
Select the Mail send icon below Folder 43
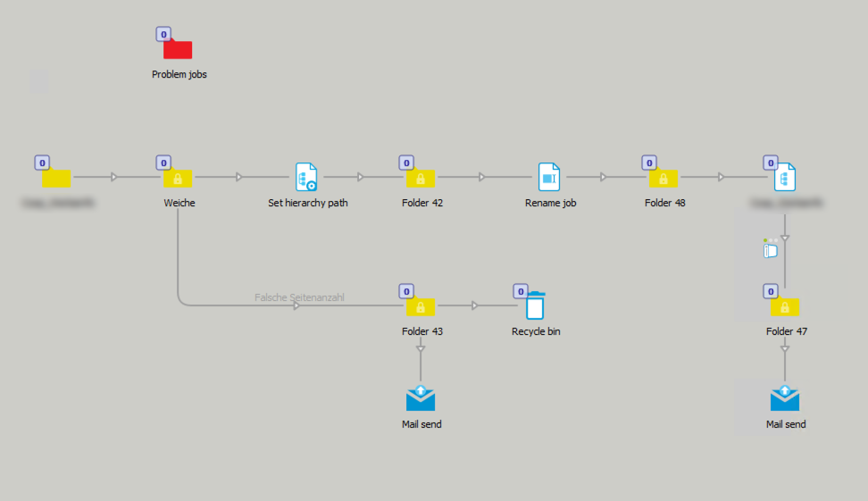point(421,398)
